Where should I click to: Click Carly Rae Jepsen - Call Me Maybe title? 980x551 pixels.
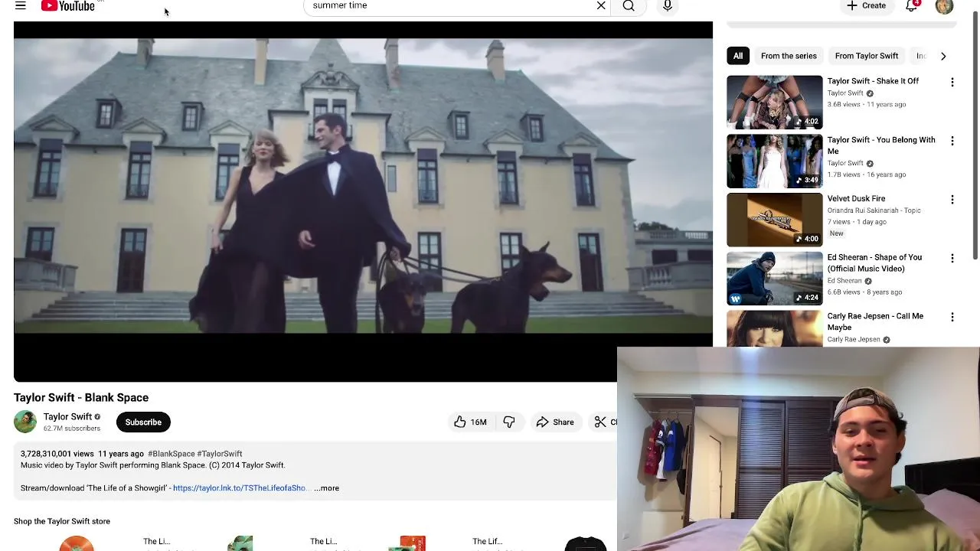875,321
